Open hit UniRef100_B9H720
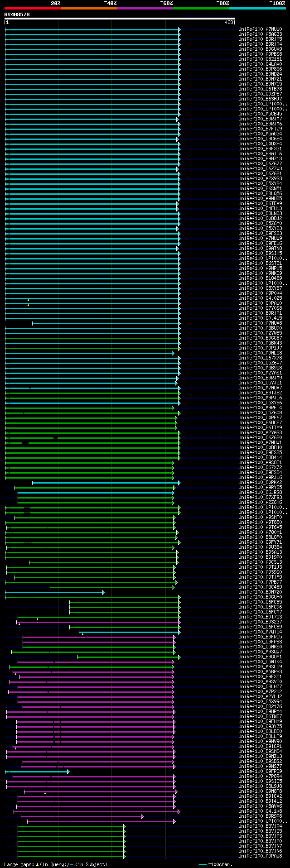 click(x=260, y=592)
